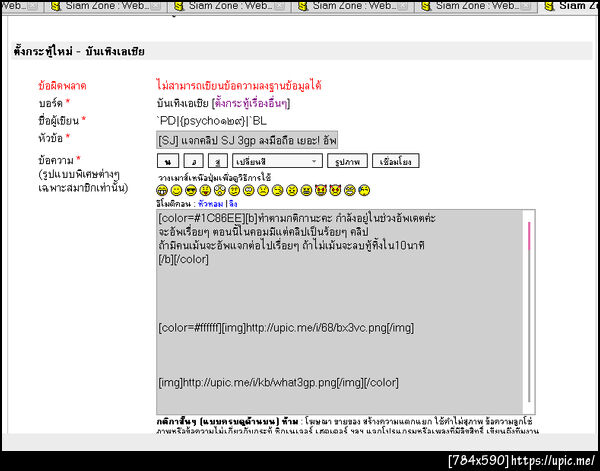Image resolution: width=600 pixels, height=471 pixels.
Task: Click the อีโมติคอน label text
Action: [175, 204]
